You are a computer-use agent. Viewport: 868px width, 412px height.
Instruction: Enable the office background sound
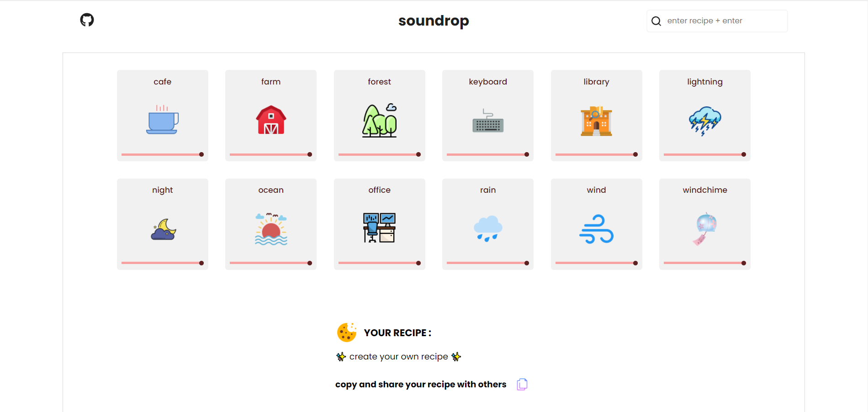click(379, 228)
